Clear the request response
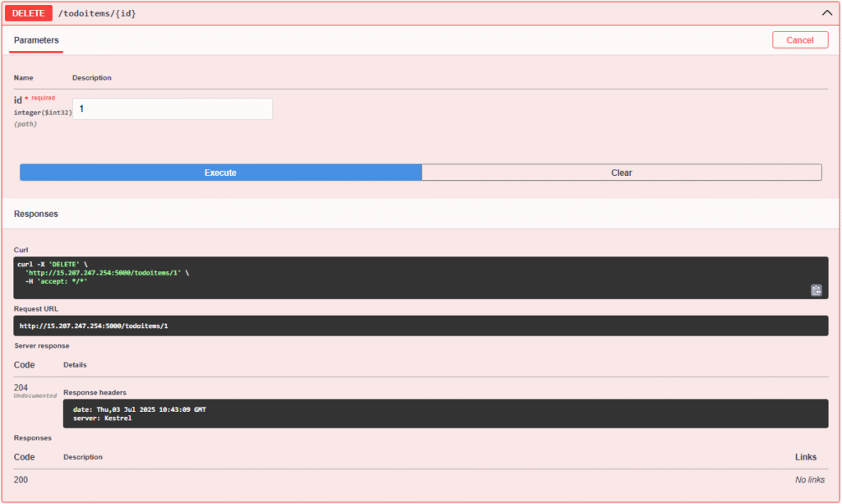 coord(622,173)
